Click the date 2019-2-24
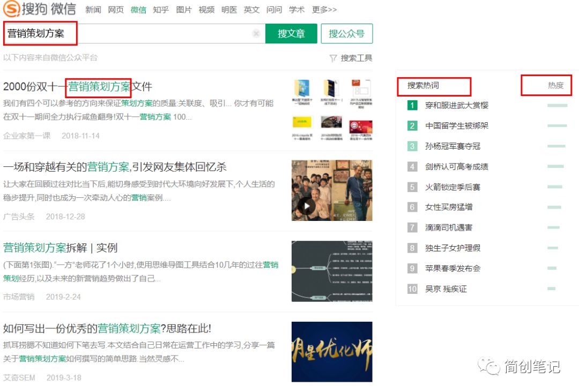Screen dimensions: 579x392 tap(63, 297)
